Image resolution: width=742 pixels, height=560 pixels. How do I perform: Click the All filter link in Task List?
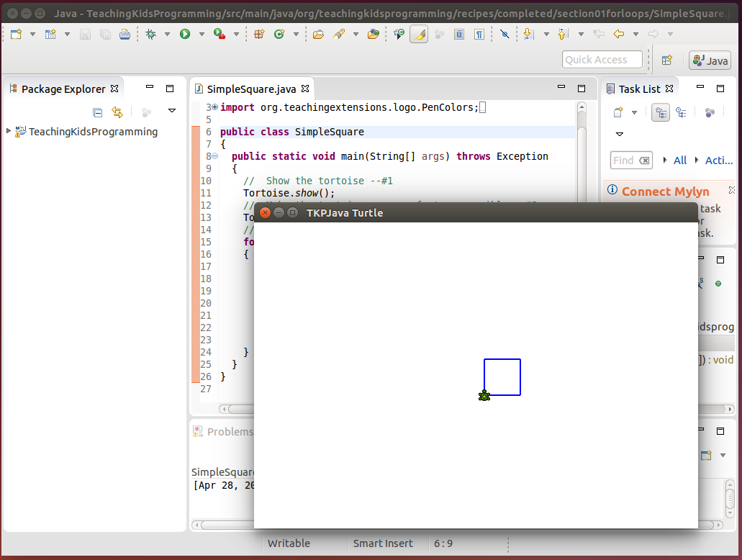pos(679,161)
